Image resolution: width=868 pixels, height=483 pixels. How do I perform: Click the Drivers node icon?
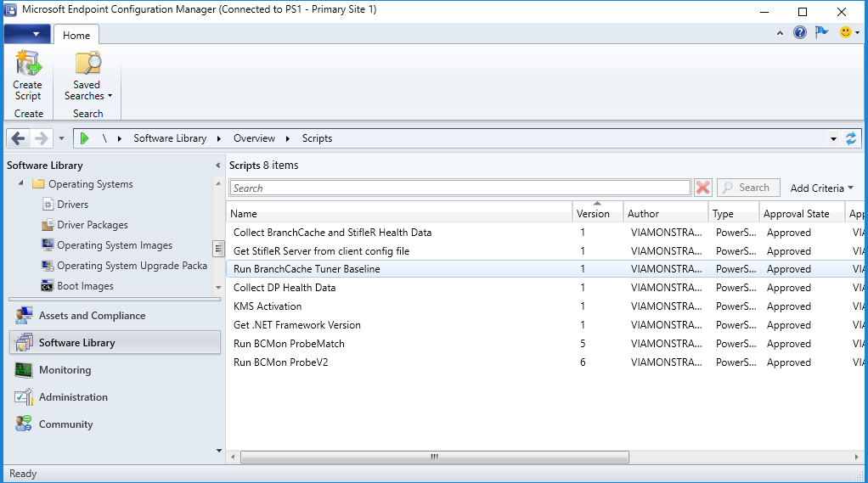click(x=48, y=205)
